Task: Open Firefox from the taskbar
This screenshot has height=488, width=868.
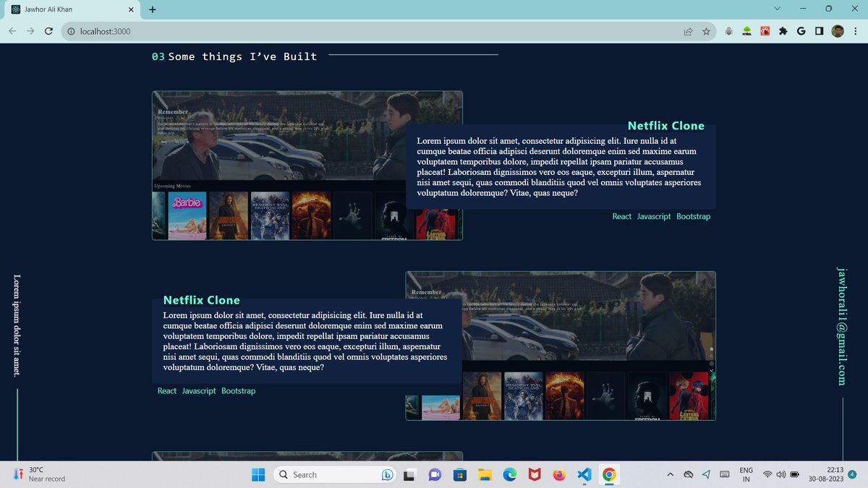Action: [559, 475]
